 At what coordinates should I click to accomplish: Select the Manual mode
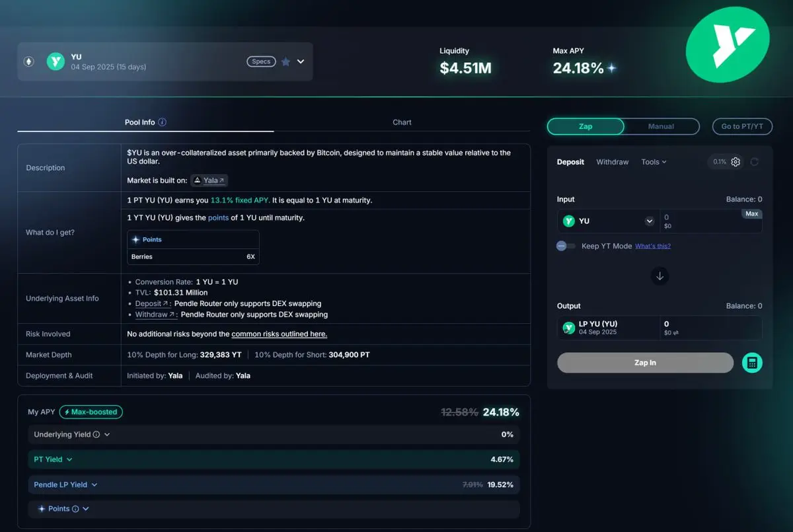tap(661, 126)
